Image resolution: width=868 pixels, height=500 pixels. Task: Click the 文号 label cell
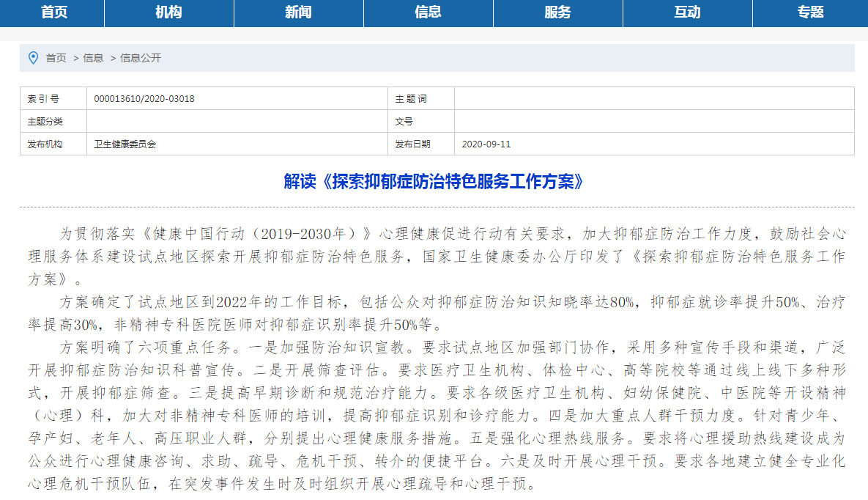[404, 122]
